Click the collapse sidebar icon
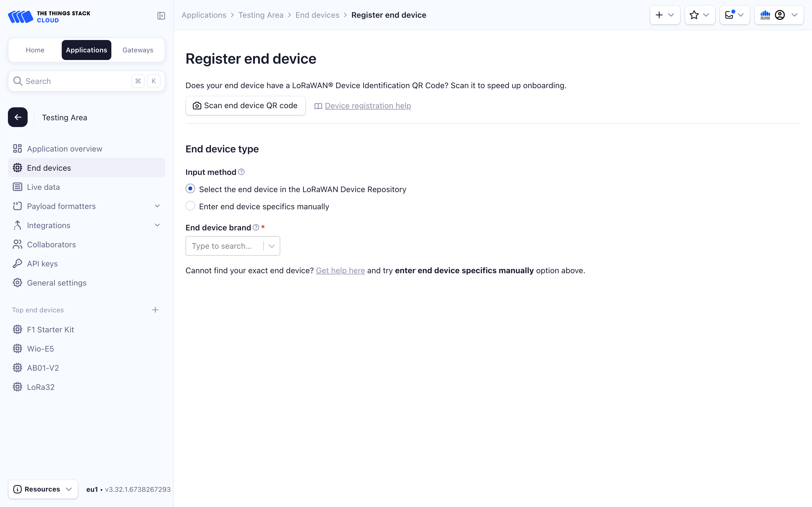The image size is (812, 507). (x=161, y=16)
